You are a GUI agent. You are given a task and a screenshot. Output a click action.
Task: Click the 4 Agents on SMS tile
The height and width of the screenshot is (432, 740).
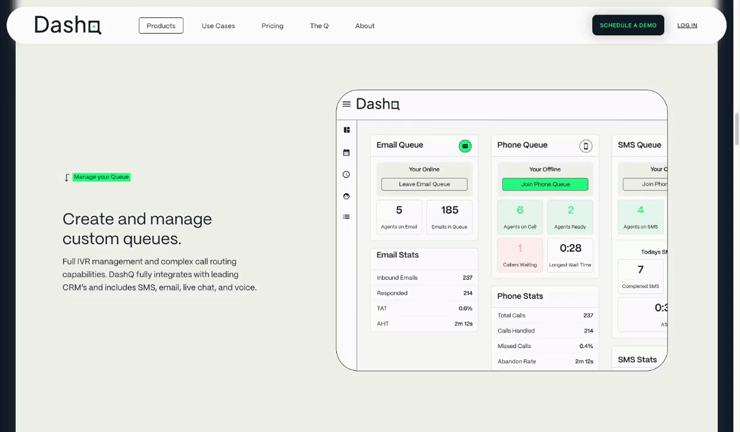(641, 217)
